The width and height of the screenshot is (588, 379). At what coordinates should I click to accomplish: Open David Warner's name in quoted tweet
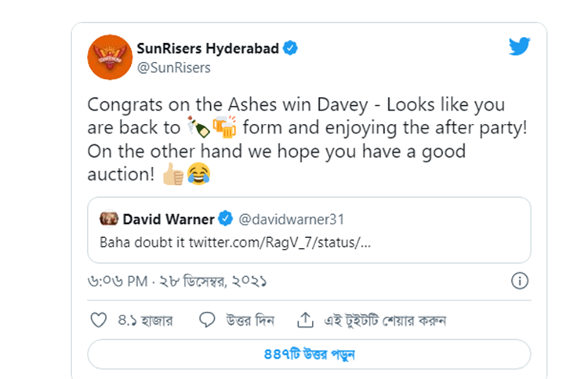169,219
